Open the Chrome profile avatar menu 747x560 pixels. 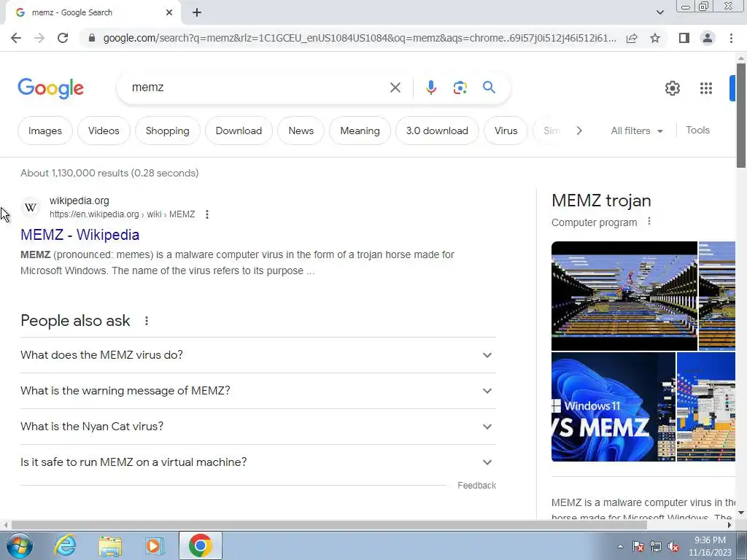tap(708, 38)
